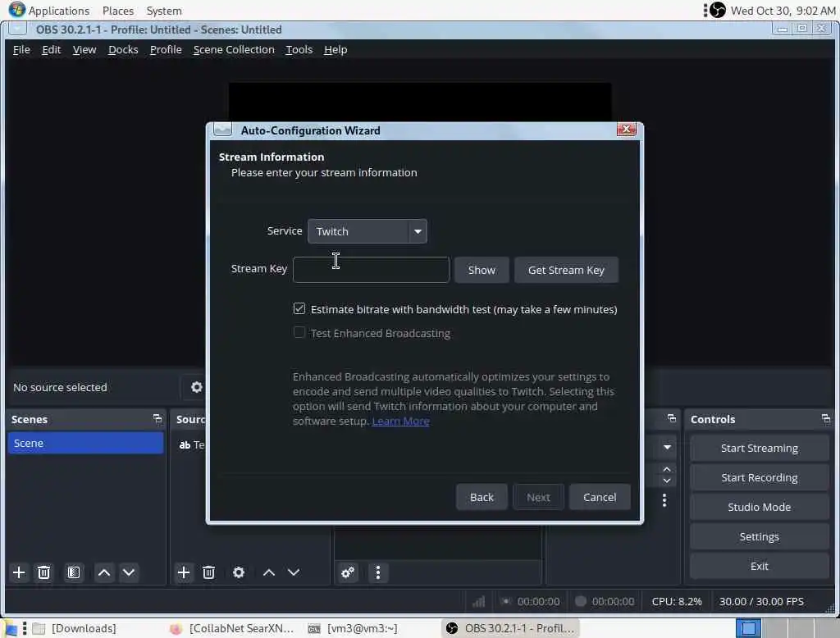Select the Scene item in Scenes list
The height and width of the screenshot is (638, 840).
pos(85,443)
